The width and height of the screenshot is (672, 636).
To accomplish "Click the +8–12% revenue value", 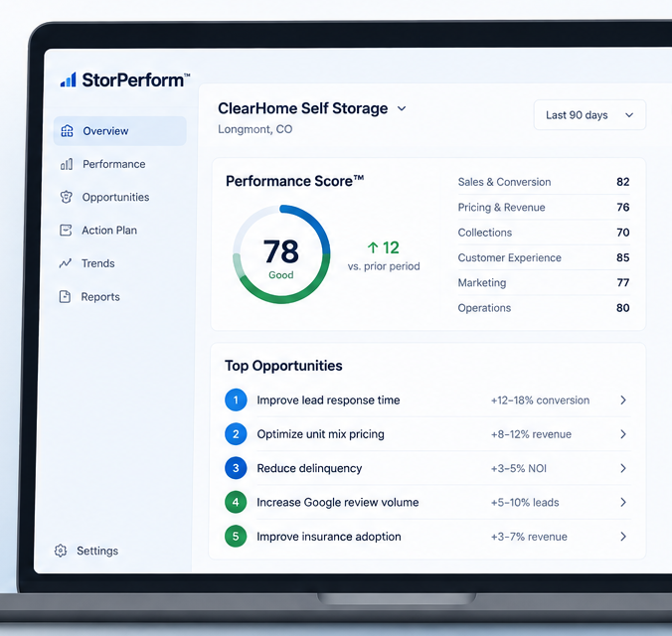I will [x=531, y=434].
